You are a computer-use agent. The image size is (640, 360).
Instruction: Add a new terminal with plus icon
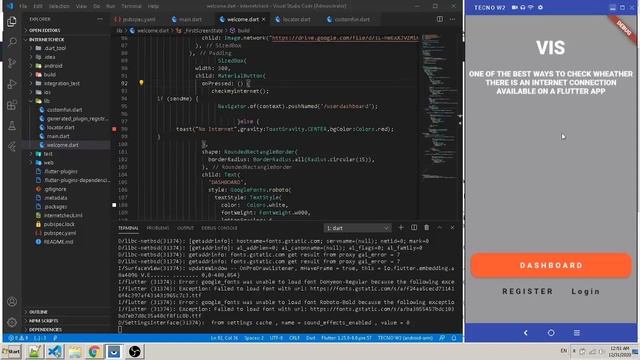(401, 228)
